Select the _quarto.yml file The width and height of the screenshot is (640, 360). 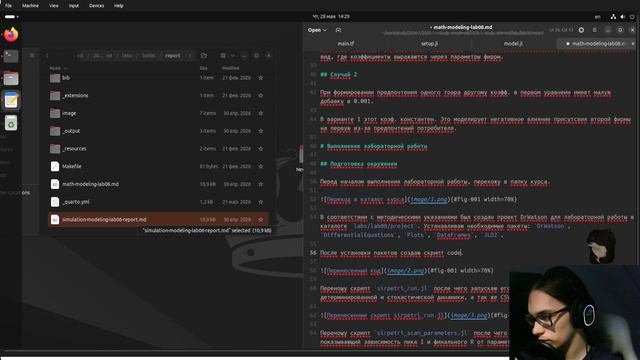pyautogui.click(x=158, y=202)
